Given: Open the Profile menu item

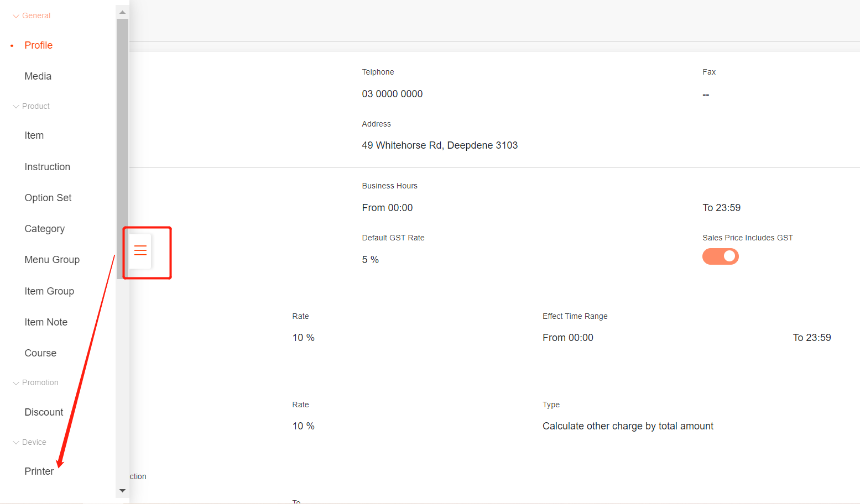Looking at the screenshot, I should [39, 45].
